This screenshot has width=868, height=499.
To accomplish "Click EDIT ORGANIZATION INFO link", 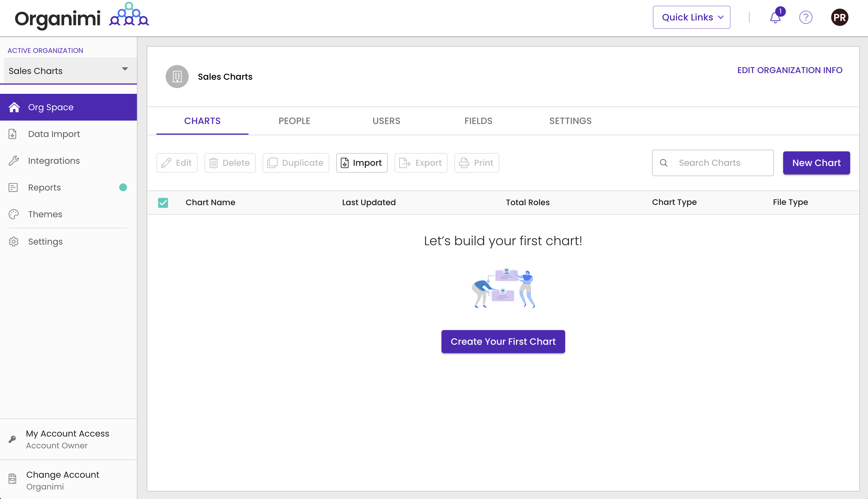I will (789, 70).
